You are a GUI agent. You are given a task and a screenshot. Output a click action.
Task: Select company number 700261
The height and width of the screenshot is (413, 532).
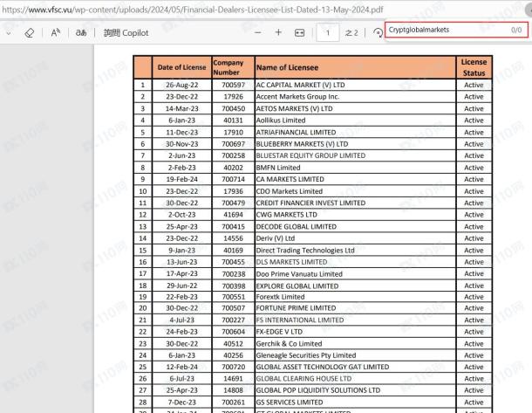tap(234, 403)
